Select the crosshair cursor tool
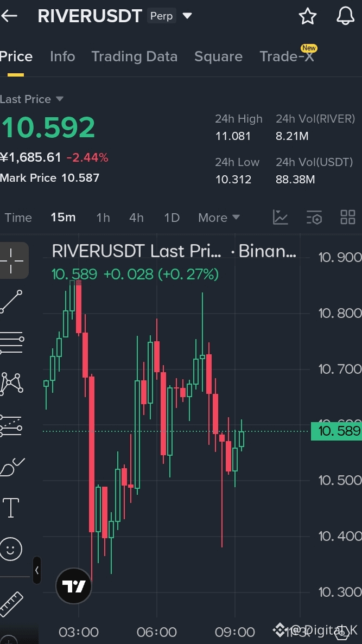Viewport: 362px width, 644px height. 11,260
